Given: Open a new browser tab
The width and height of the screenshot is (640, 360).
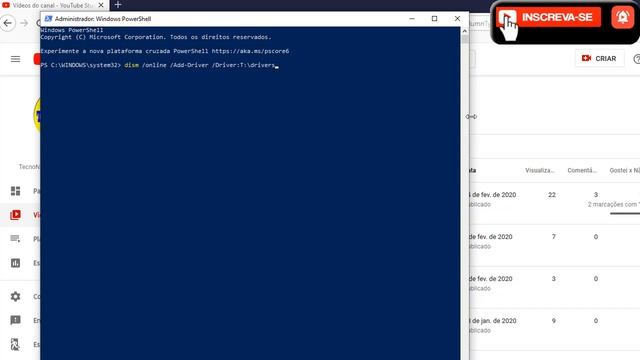Looking at the screenshot, I should coord(118,5).
